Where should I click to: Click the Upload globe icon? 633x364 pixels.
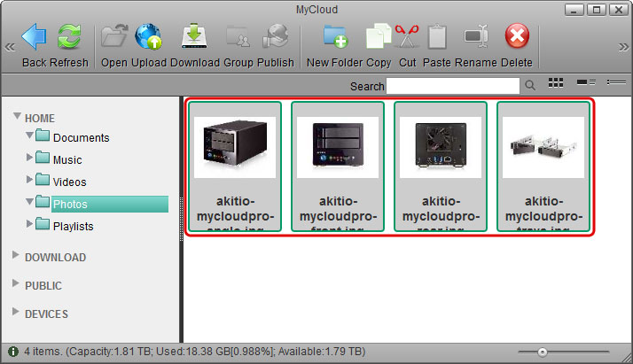click(x=147, y=36)
